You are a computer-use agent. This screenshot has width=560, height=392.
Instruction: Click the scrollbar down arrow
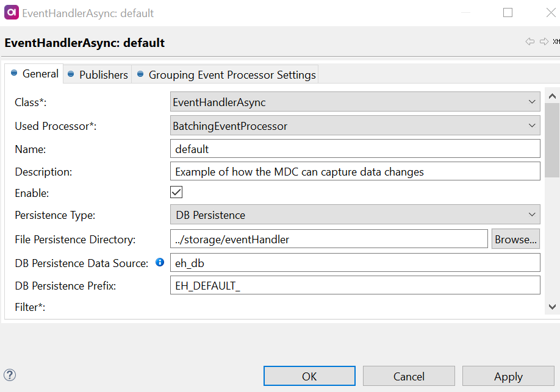click(x=552, y=307)
